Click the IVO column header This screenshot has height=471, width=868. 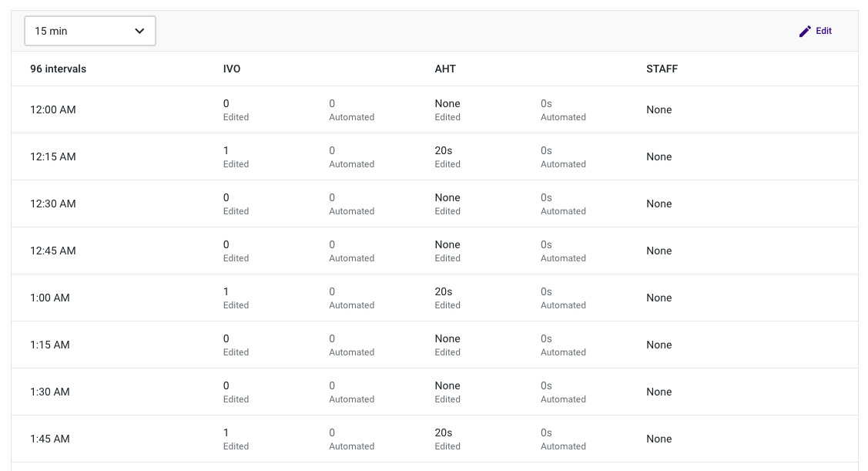click(x=232, y=69)
